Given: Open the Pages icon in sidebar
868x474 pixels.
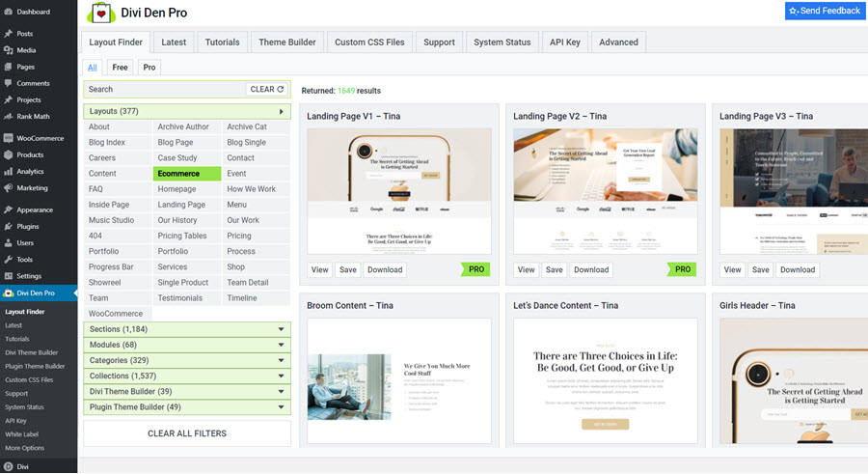Looking at the screenshot, I should click(x=8, y=67).
